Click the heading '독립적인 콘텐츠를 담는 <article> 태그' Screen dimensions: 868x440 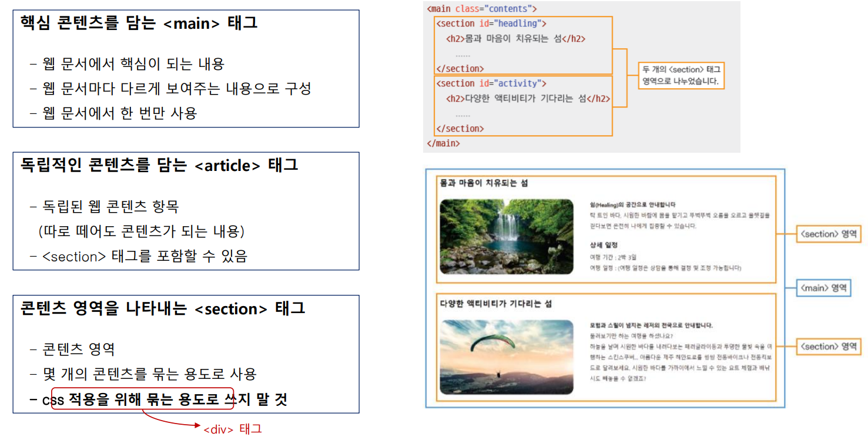click(x=159, y=166)
